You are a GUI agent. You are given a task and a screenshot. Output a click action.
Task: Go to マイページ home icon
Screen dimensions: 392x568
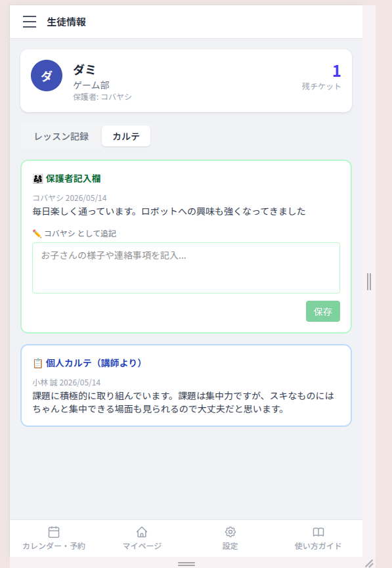142,532
